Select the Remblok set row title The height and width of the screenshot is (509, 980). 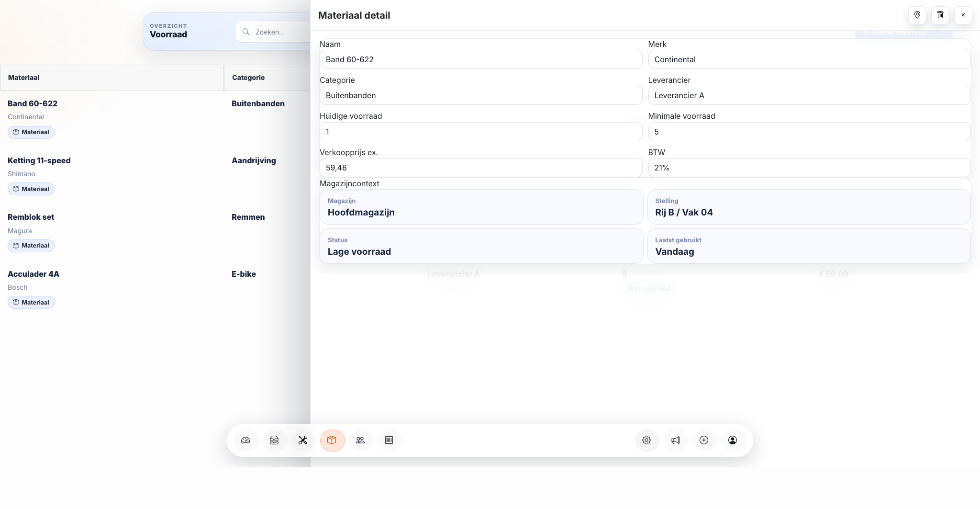(x=31, y=217)
